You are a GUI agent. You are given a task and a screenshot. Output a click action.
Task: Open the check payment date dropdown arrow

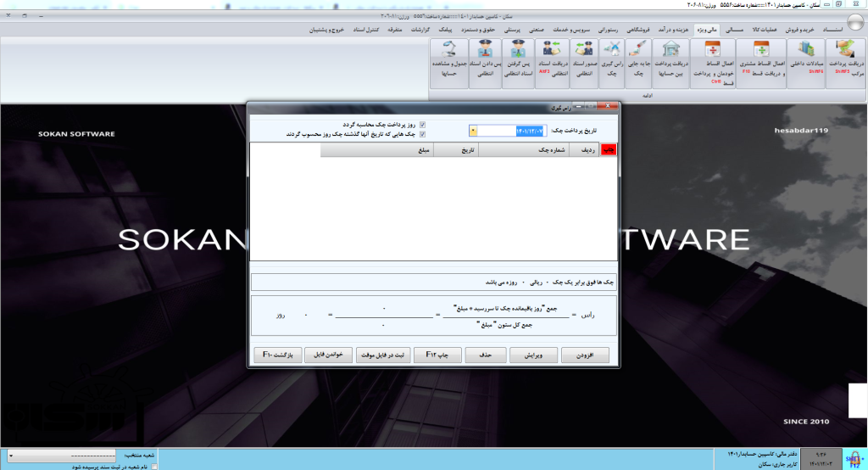point(473,131)
